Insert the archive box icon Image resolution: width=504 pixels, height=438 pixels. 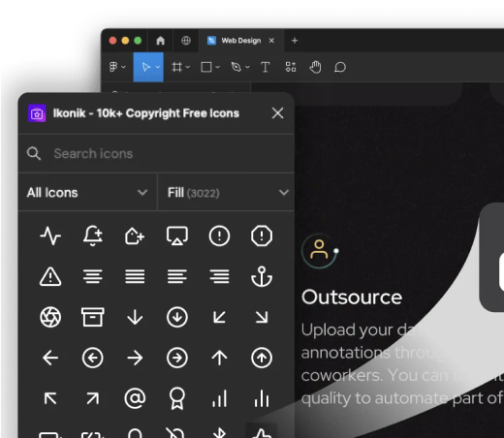point(93,317)
